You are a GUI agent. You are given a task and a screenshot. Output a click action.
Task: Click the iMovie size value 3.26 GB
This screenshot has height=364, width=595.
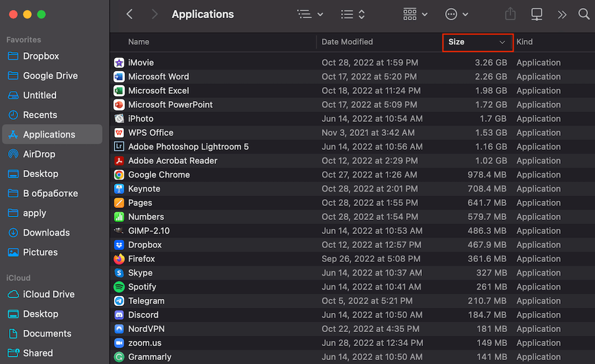[490, 63]
